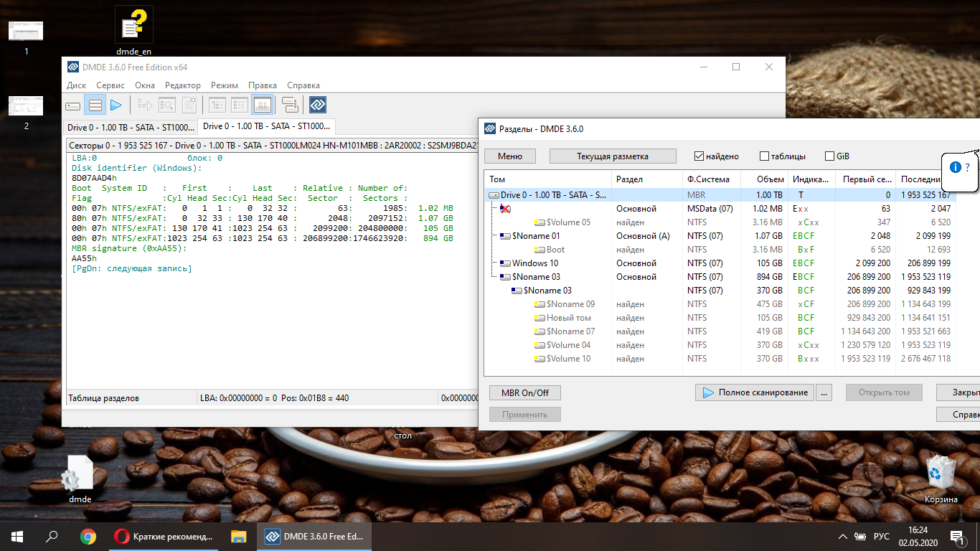
Task: Select the dmde settings file on desktop
Action: [x=80, y=479]
